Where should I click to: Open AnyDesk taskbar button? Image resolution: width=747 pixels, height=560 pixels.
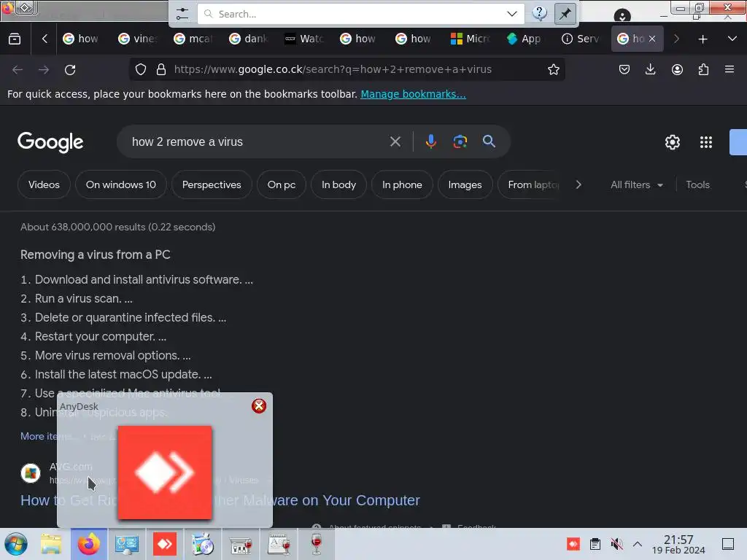coord(165,544)
